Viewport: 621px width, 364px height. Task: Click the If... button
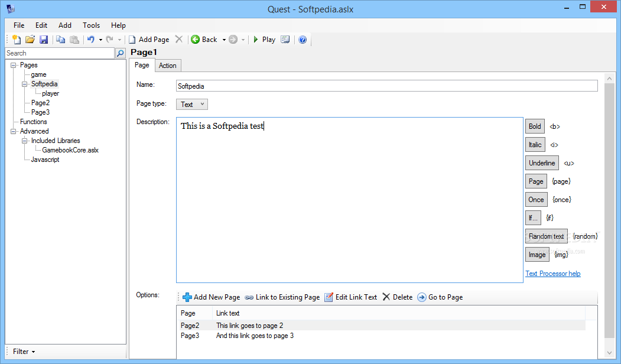[533, 218]
